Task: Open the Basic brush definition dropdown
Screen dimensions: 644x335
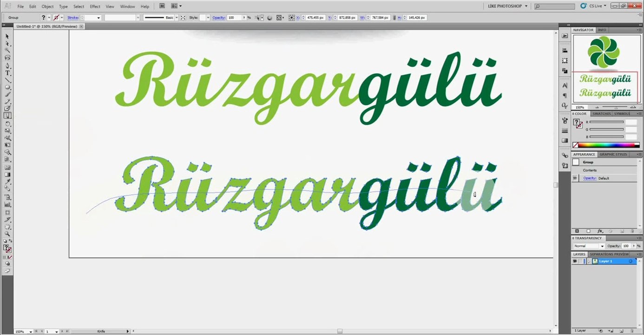Action: click(176, 18)
